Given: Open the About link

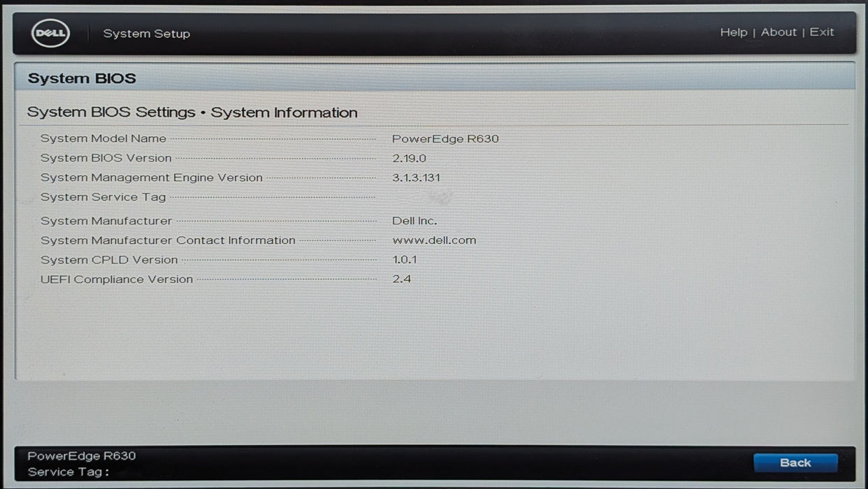Looking at the screenshot, I should (779, 32).
